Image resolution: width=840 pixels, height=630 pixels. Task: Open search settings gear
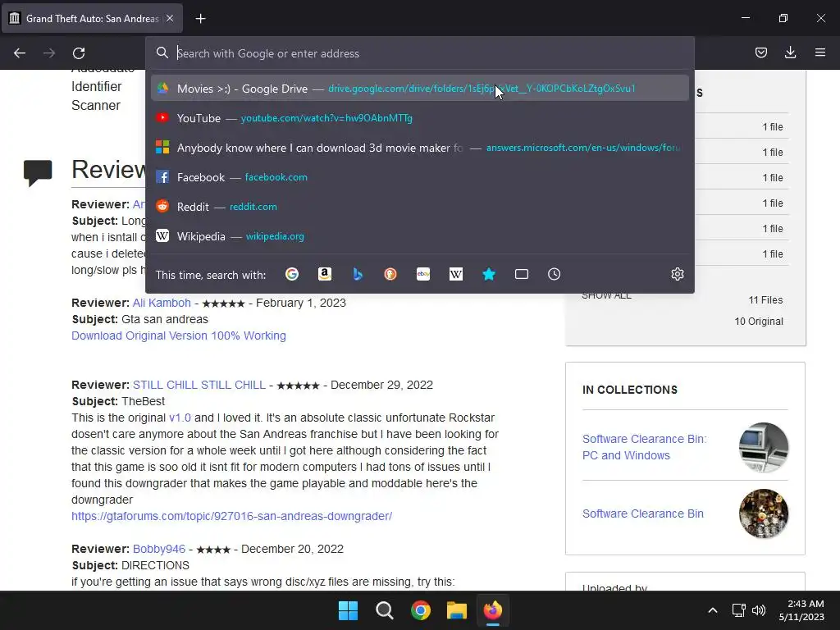[677, 274]
